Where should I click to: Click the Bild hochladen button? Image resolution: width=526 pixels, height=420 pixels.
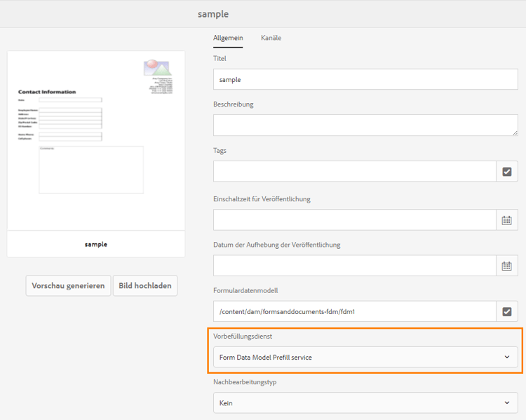[145, 285]
